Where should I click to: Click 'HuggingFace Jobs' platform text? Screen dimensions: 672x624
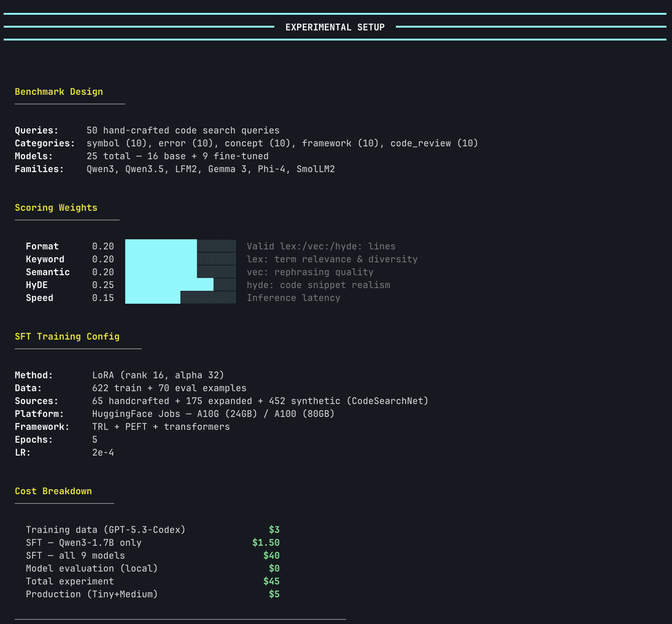(136, 414)
